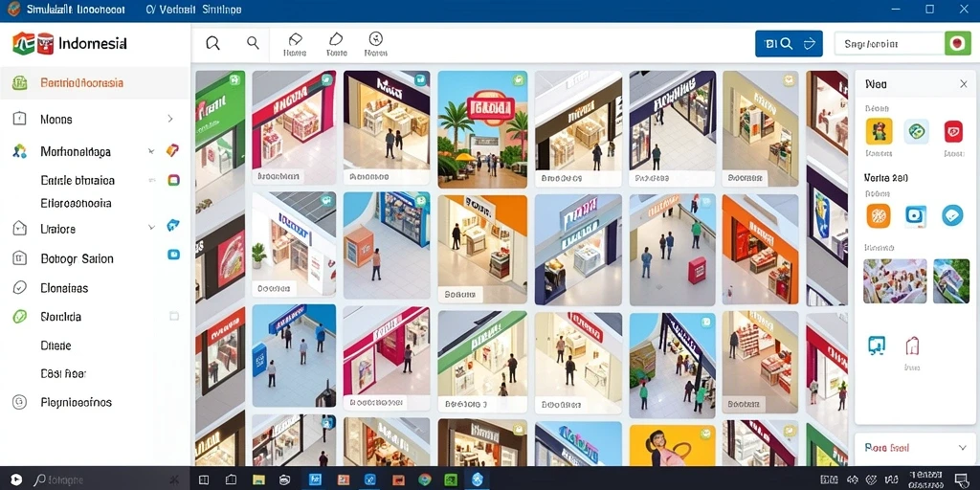Viewport: 980px width, 490px height.
Task: Click the small arrow beside the rainbow square badge
Action: coord(152,180)
